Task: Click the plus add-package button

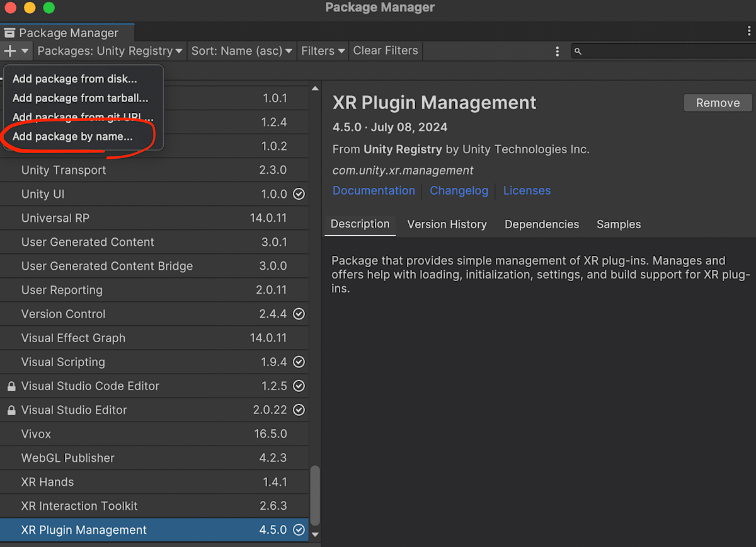Action: tap(16, 51)
